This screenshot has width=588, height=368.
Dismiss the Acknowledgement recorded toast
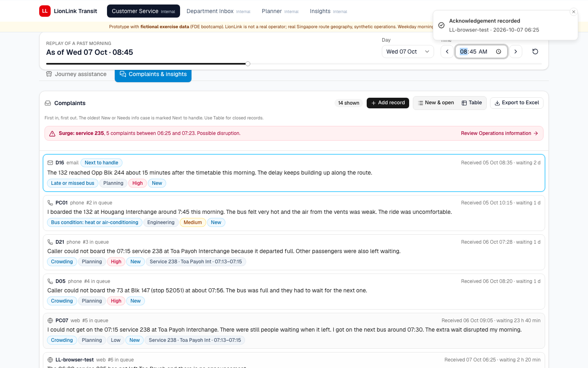[x=574, y=12]
